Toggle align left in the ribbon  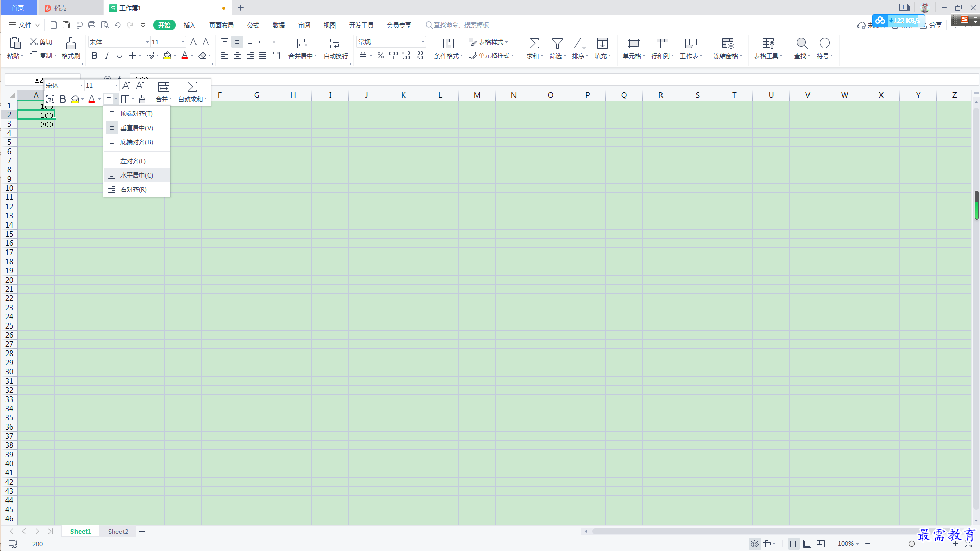click(225, 55)
